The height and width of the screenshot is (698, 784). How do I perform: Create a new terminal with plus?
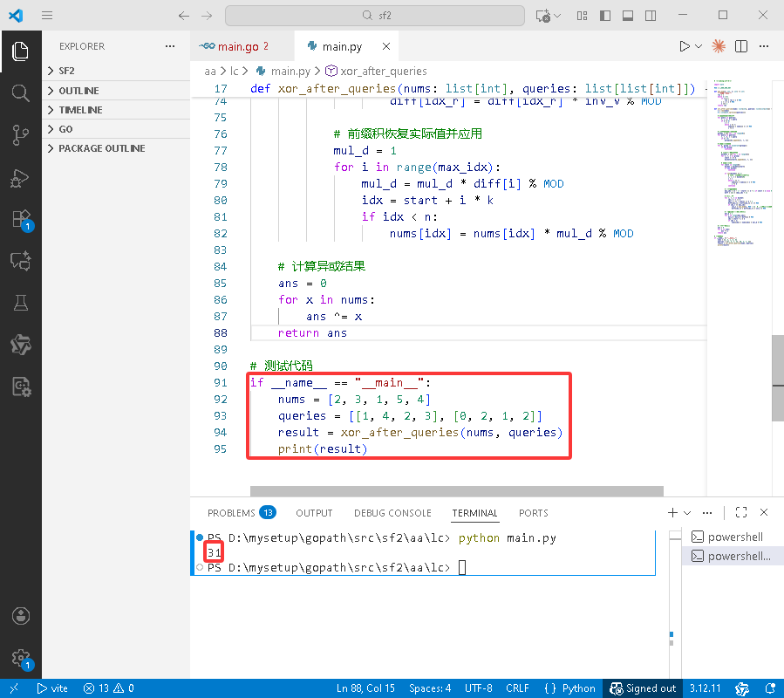click(x=672, y=512)
